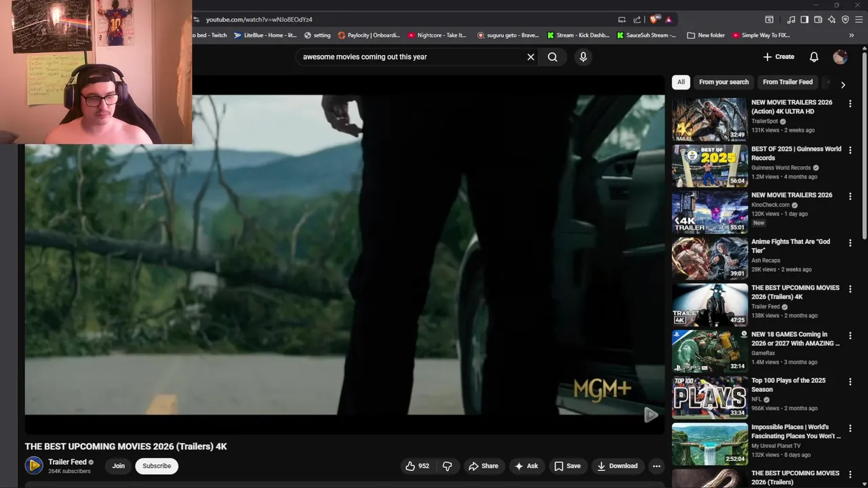Open the account avatar menu
868x488 pixels.
tap(840, 57)
